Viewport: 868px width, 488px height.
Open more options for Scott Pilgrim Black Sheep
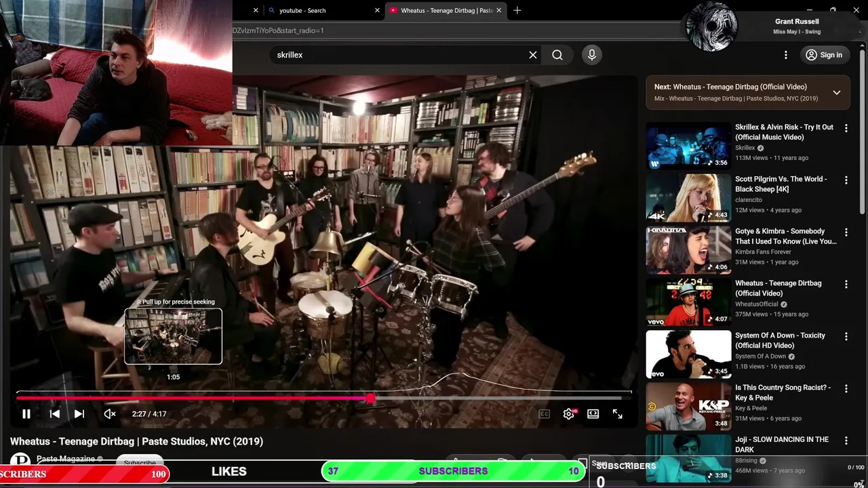[x=846, y=180]
